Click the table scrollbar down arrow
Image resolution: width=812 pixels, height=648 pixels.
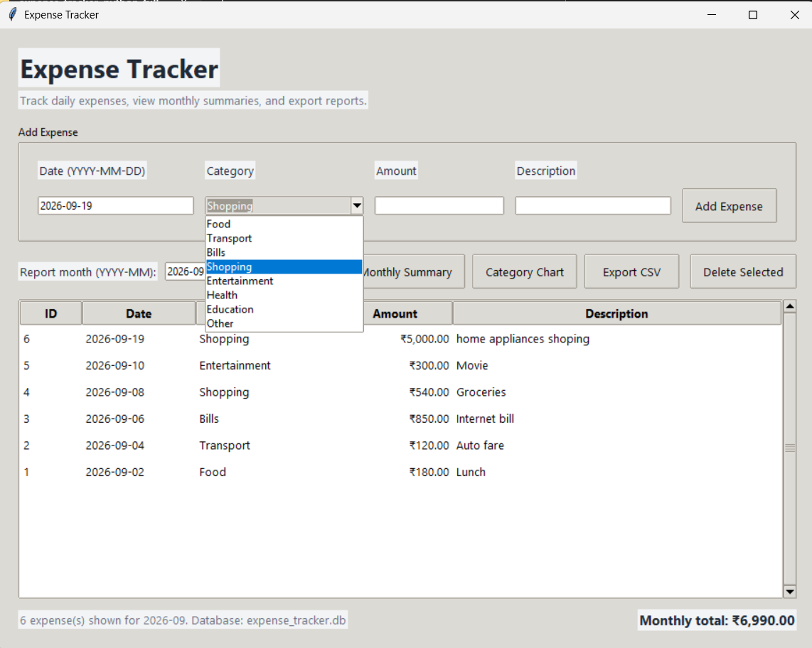[x=790, y=591]
